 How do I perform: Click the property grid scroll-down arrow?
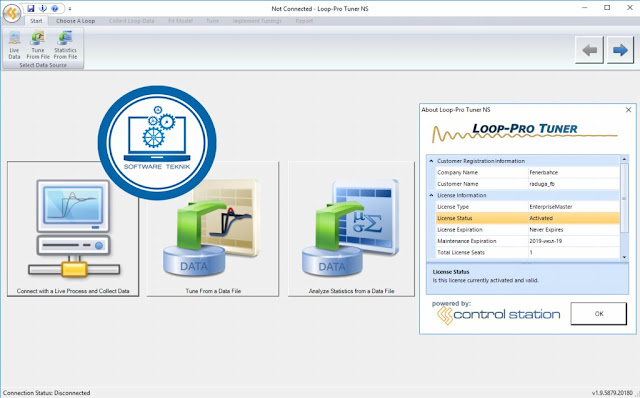624,257
